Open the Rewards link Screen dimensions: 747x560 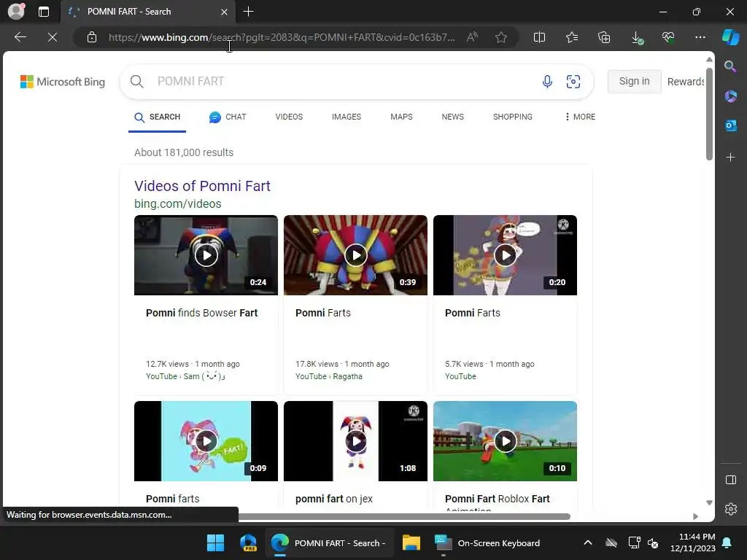pyautogui.click(x=685, y=82)
